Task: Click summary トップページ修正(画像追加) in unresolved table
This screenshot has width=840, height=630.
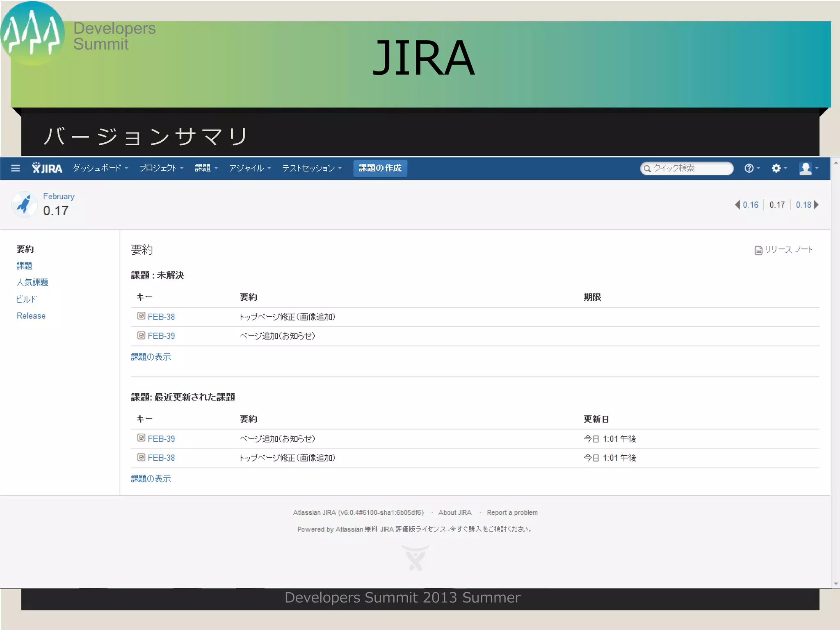Action: tap(288, 317)
